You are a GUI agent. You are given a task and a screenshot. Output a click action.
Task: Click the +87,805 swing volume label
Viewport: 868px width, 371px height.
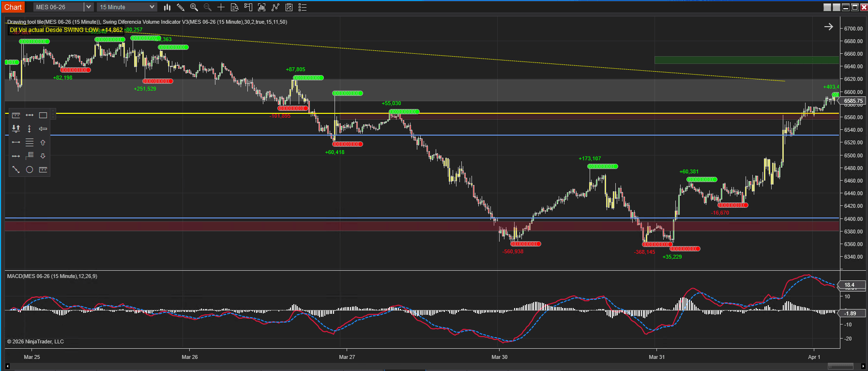pyautogui.click(x=295, y=69)
